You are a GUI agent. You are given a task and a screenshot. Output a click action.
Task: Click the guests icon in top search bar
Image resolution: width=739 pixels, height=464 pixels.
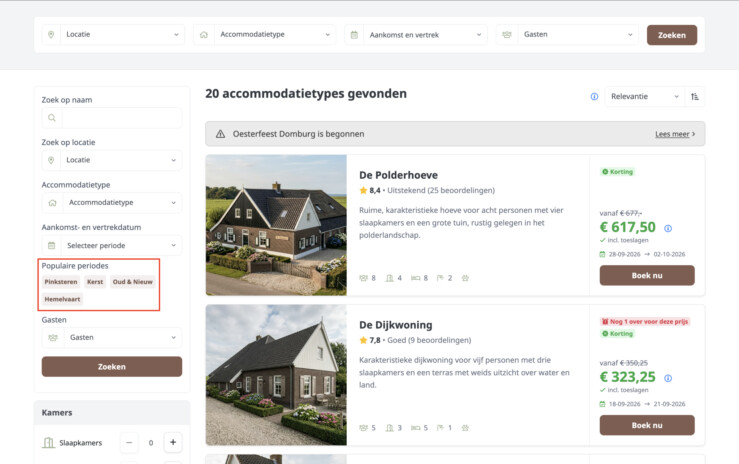(507, 34)
